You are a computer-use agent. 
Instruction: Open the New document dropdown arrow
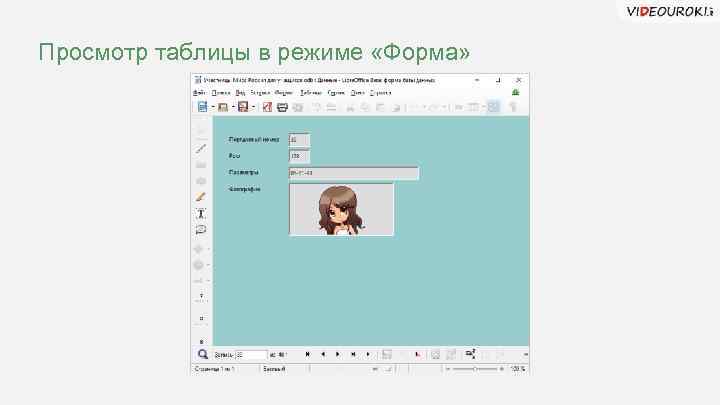tap(213, 107)
